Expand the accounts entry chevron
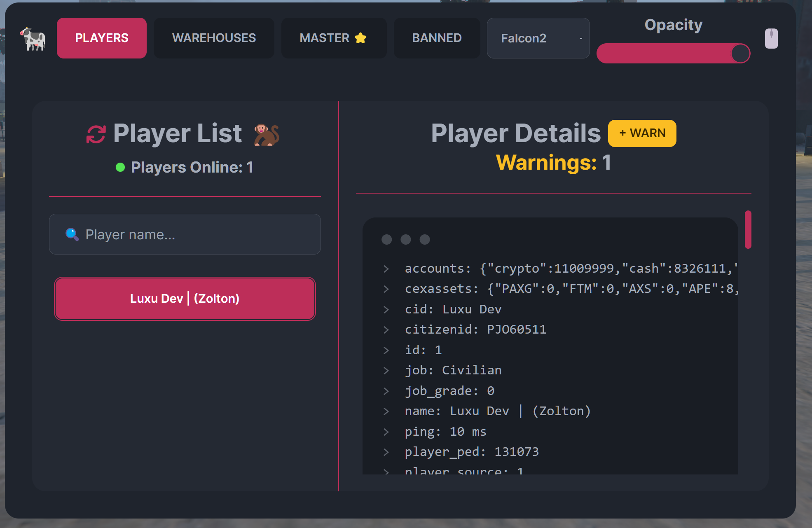This screenshot has height=528, width=812. pos(386,269)
